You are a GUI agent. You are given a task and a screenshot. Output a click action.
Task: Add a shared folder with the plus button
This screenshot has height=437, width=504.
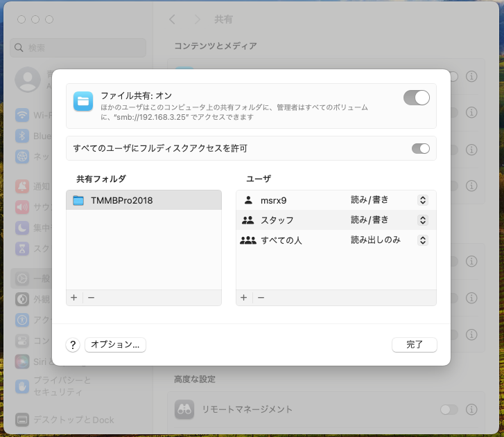point(74,297)
